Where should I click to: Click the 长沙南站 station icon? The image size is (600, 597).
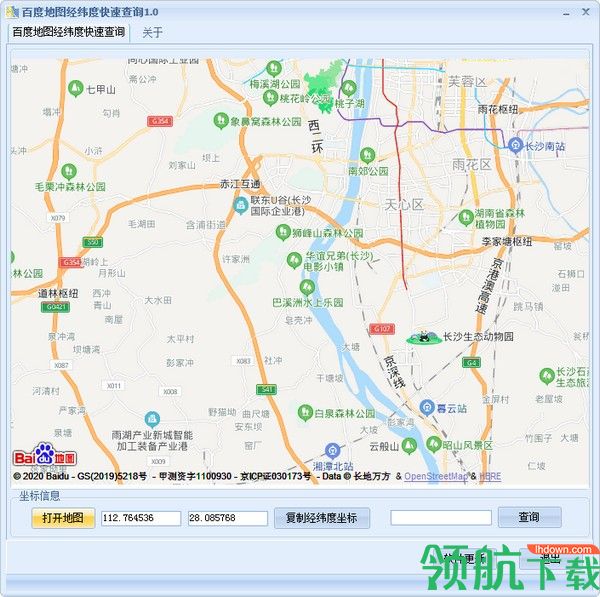pos(515,145)
